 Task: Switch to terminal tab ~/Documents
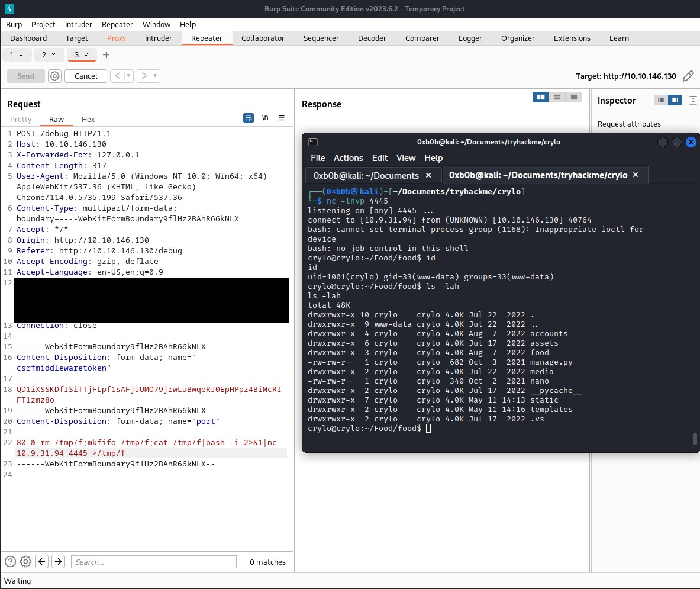(x=366, y=175)
